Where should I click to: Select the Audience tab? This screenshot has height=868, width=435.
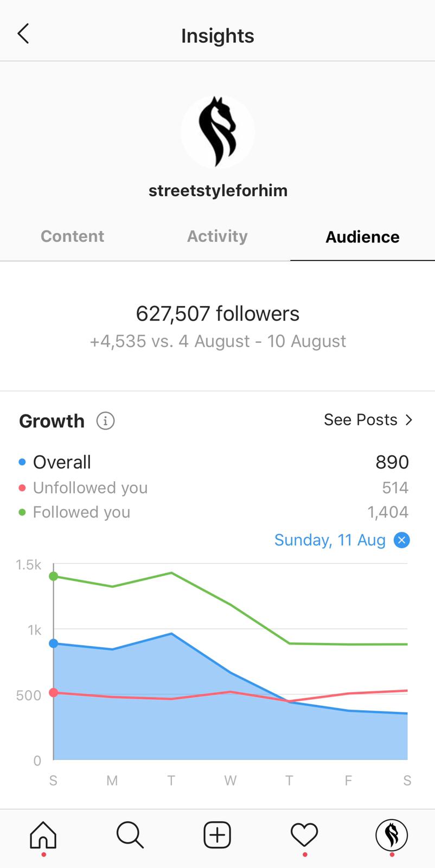[362, 237]
